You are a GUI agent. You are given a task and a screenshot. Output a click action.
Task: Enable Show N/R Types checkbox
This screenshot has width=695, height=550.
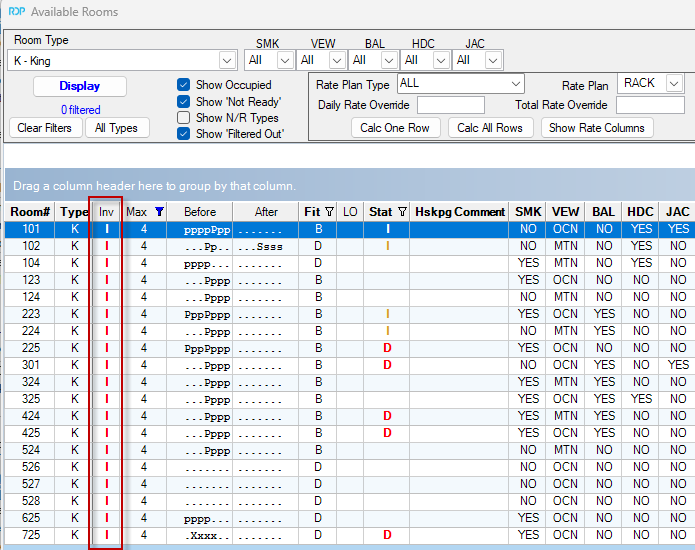point(184,117)
